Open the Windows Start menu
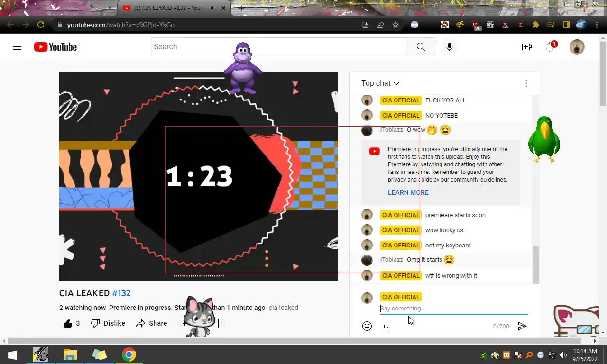607x364 pixels. [12, 355]
